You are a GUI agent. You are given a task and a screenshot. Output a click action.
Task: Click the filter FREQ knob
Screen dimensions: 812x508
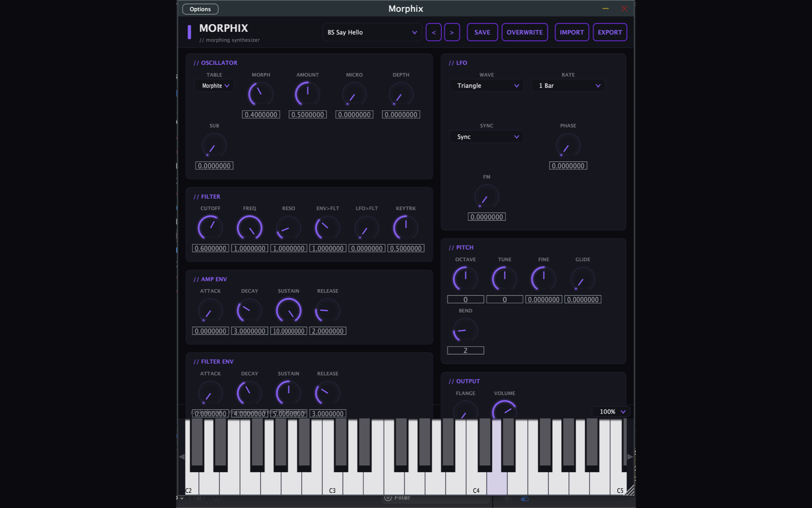[x=249, y=227]
